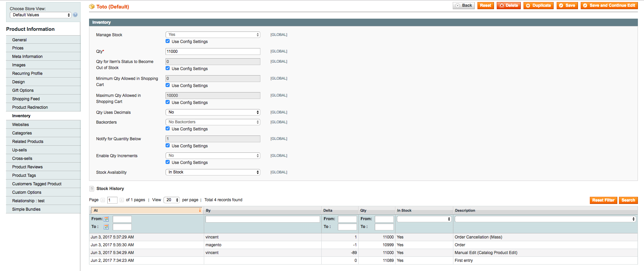Open the Product Redirection tab

point(43,107)
